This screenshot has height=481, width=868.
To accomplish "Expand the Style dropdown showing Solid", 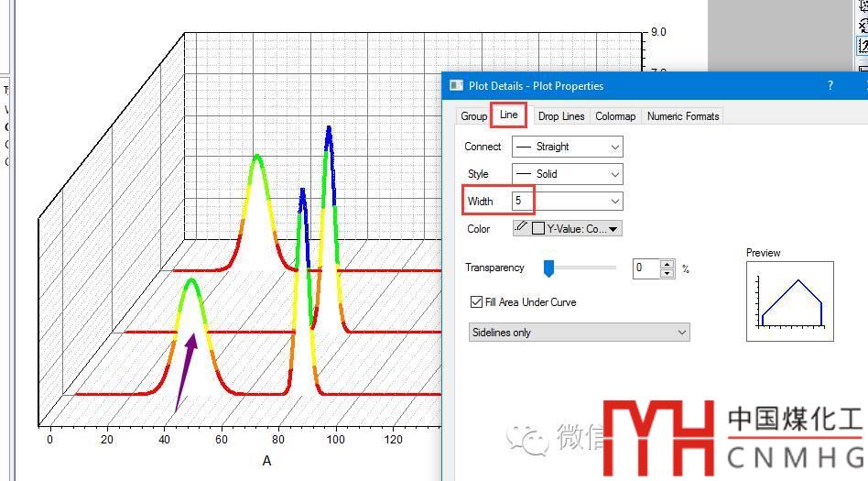I will (x=614, y=174).
